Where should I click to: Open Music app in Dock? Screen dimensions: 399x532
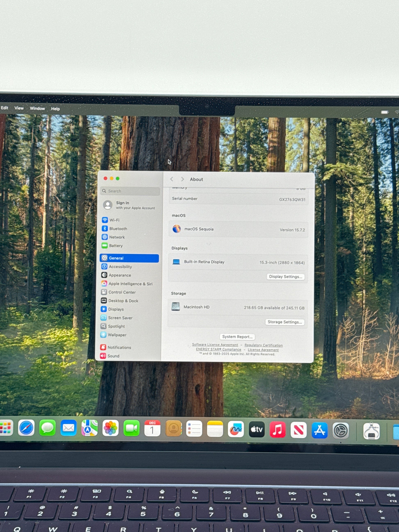278,429
